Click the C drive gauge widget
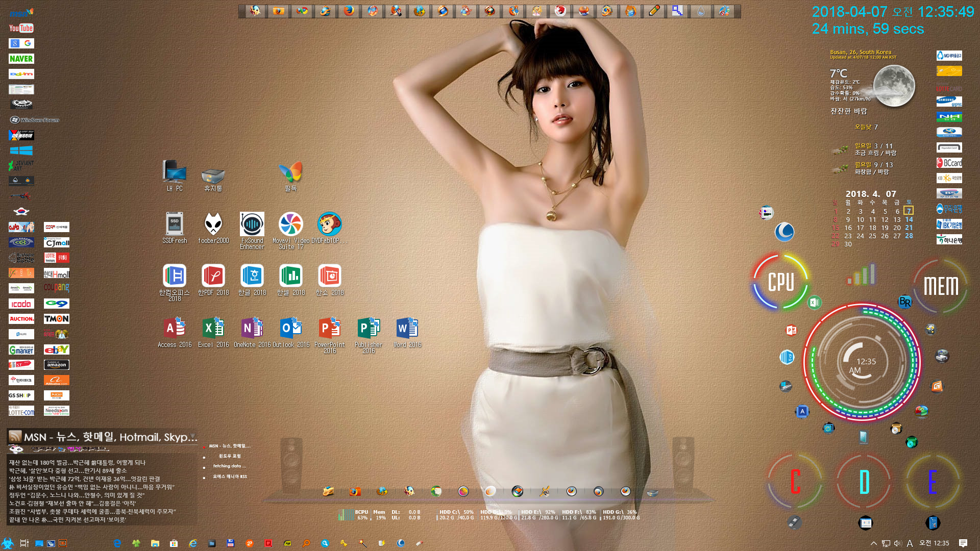Screen dimensions: 980x551 (795, 482)
